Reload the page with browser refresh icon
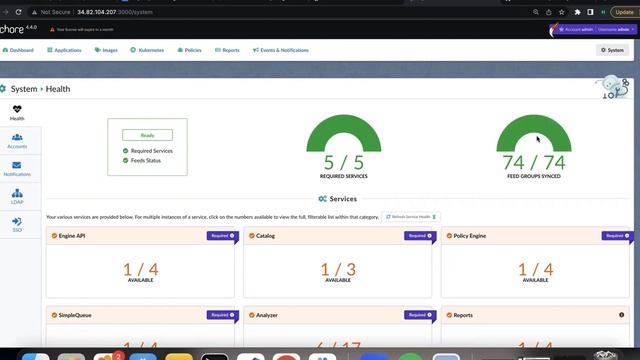Screen dimensions: 640x360 pyautogui.click(x=18, y=12)
